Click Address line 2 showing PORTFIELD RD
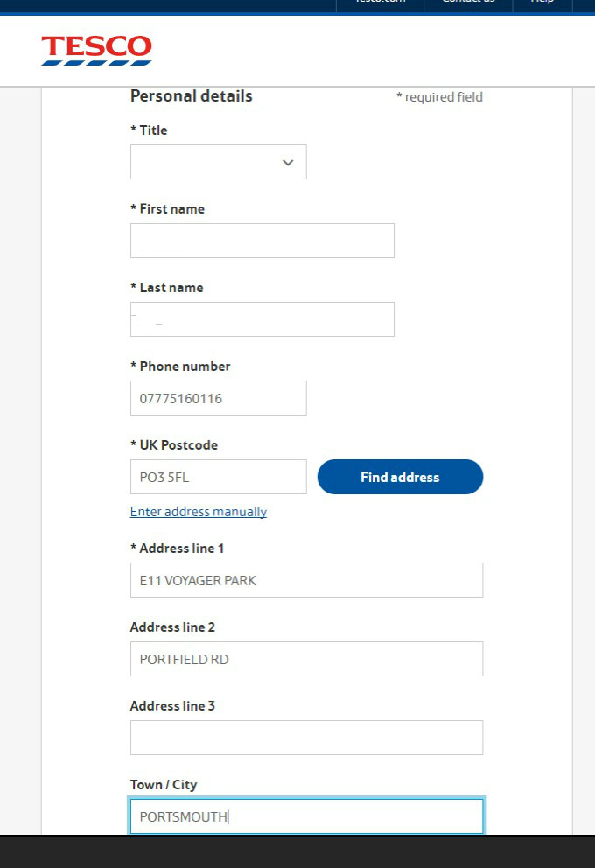595x868 pixels. tap(306, 659)
